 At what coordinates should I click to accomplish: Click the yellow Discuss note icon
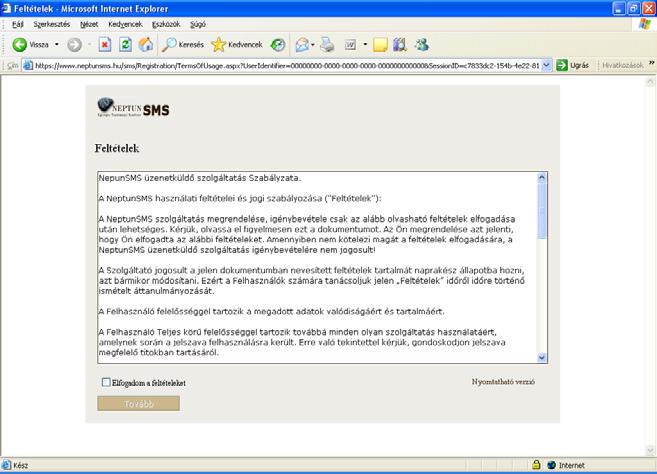(380, 45)
